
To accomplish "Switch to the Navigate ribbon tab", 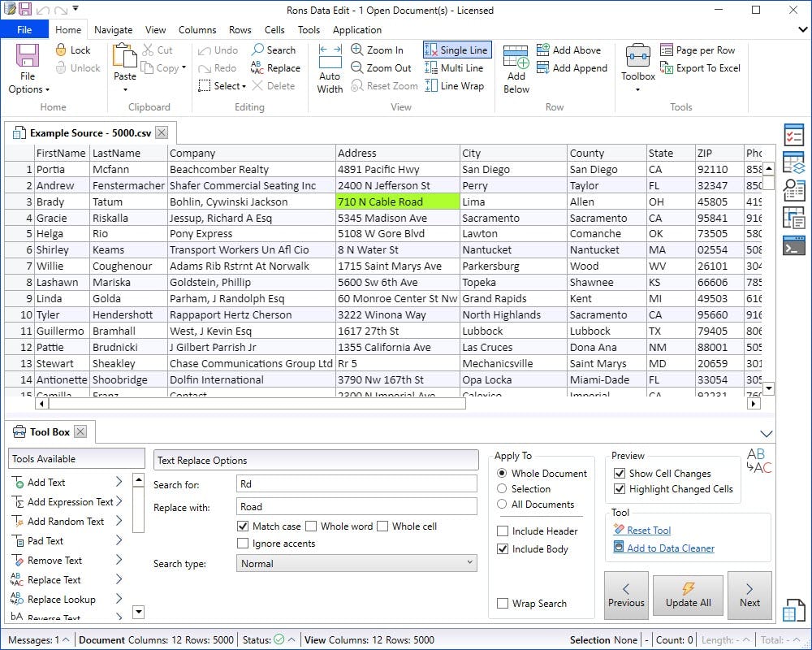I will (x=113, y=29).
